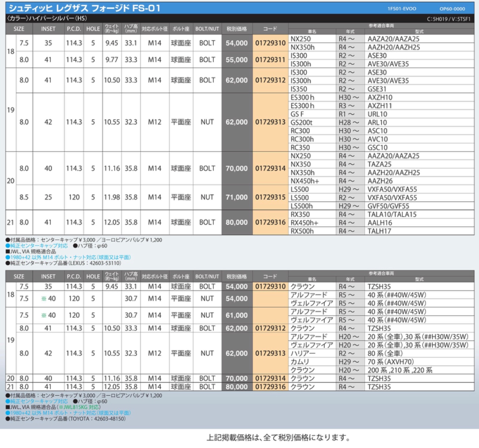Select the RX350 car name
This screenshot has width=479, height=448.
pyautogui.click(x=300, y=214)
